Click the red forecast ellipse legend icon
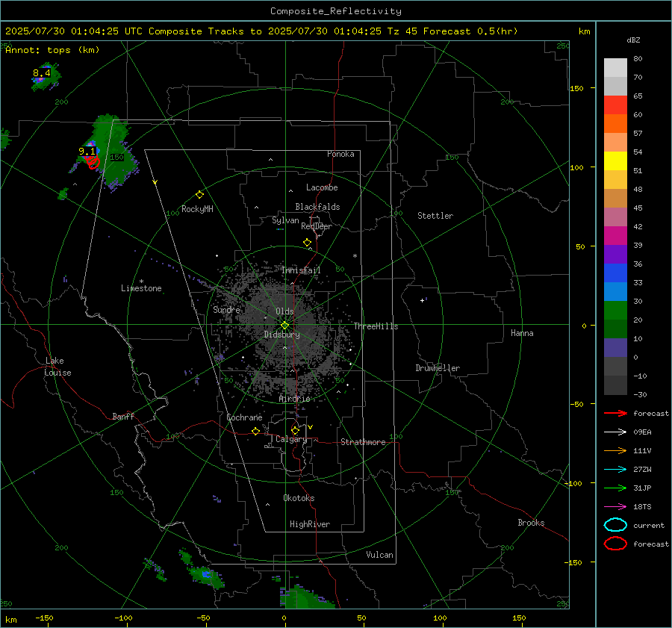This screenshot has width=672, height=628. pyautogui.click(x=615, y=544)
